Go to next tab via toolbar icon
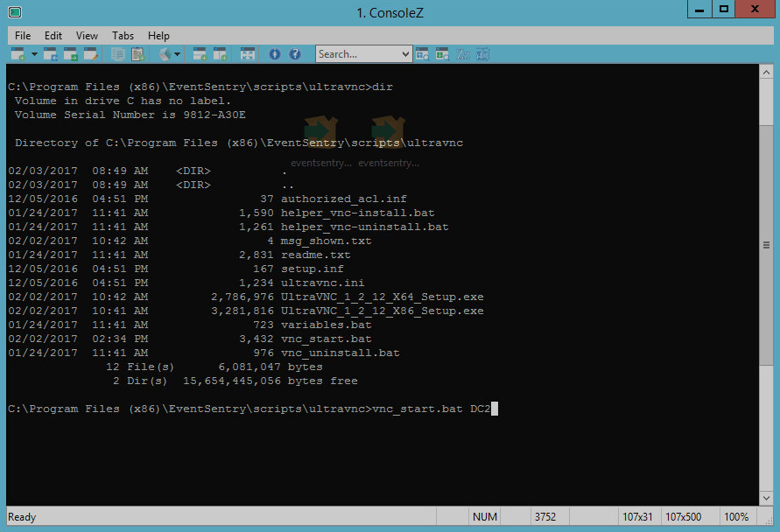 click(70, 53)
